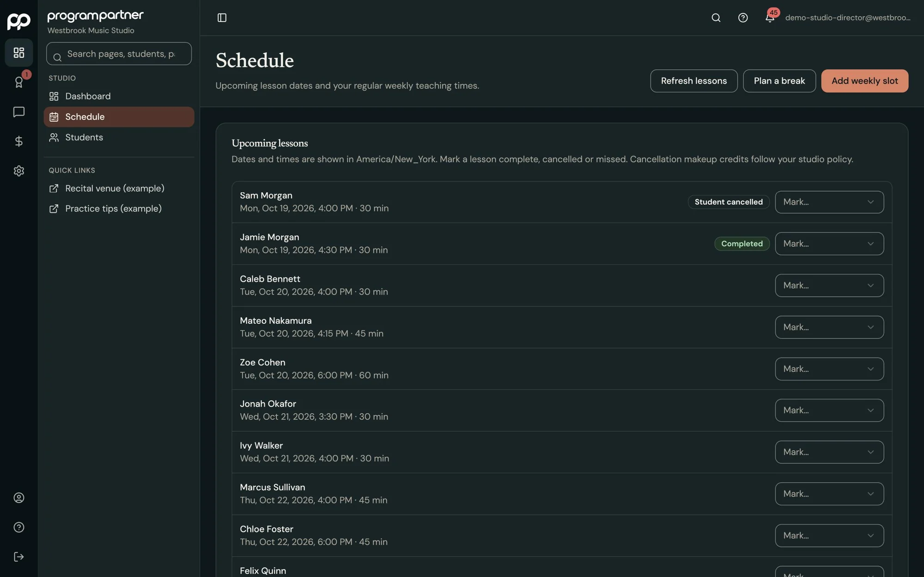Screen dimensions: 924x577
Task: Open the settings gear icon in the rail
Action: 19,171
